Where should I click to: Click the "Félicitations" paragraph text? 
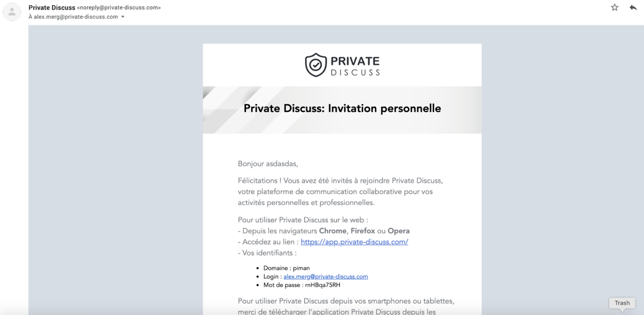click(x=340, y=192)
